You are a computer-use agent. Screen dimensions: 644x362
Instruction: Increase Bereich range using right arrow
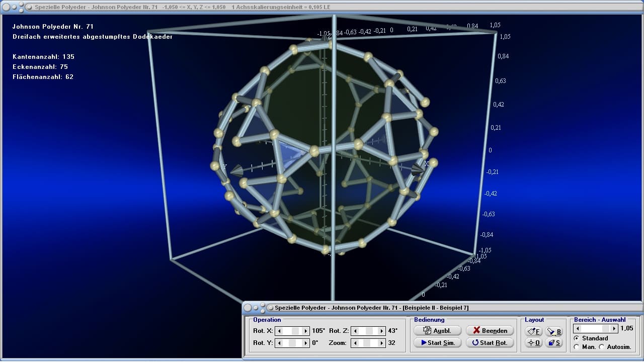pyautogui.click(x=614, y=328)
